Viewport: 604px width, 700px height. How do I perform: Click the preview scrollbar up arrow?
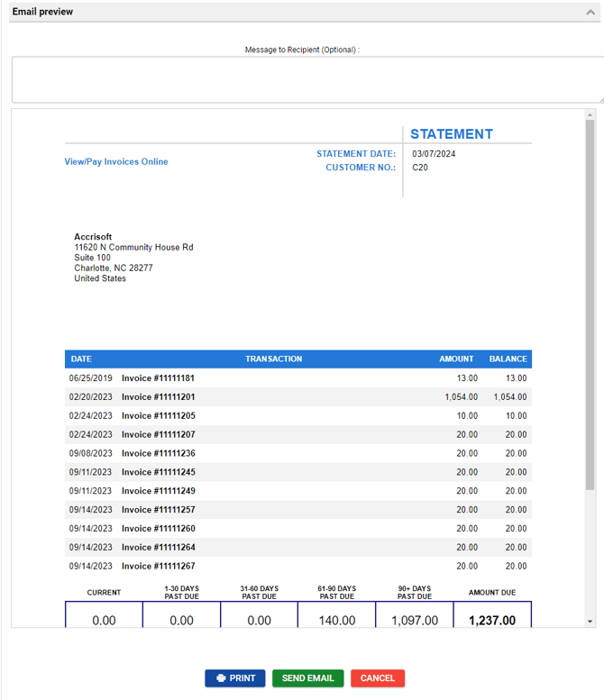[590, 115]
